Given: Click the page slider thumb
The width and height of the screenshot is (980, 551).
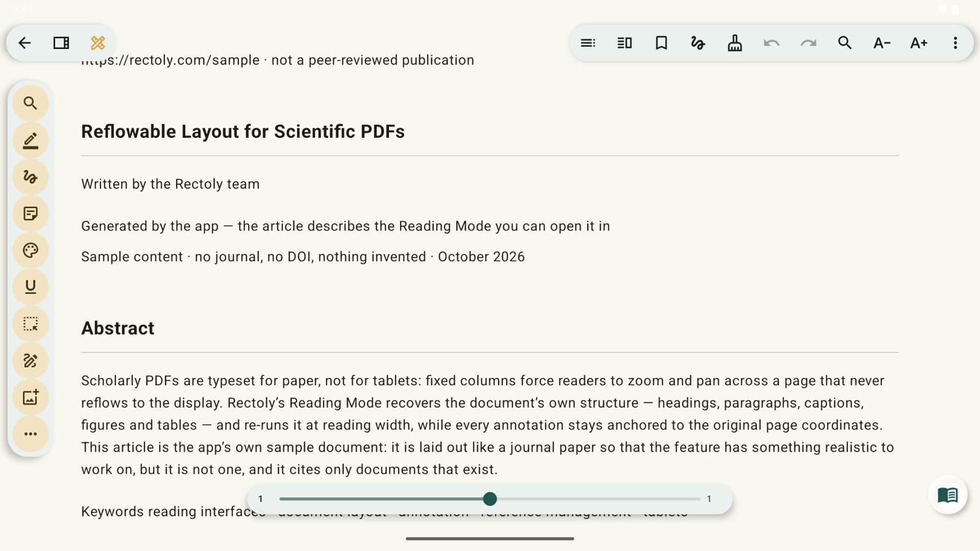Looking at the screenshot, I should tap(490, 499).
